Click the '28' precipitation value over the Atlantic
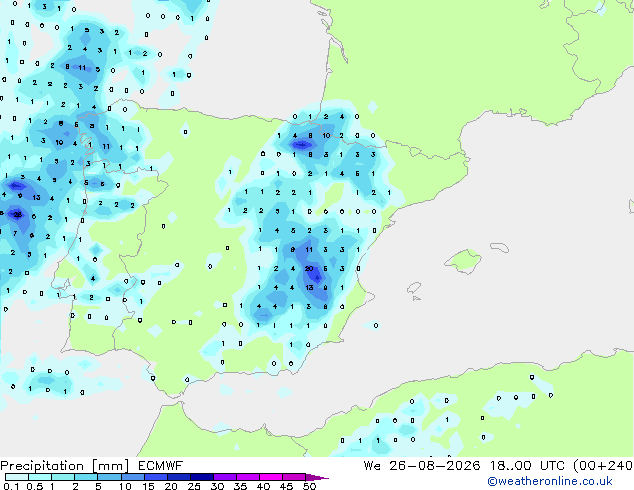This screenshot has height=490, width=634. point(17,214)
